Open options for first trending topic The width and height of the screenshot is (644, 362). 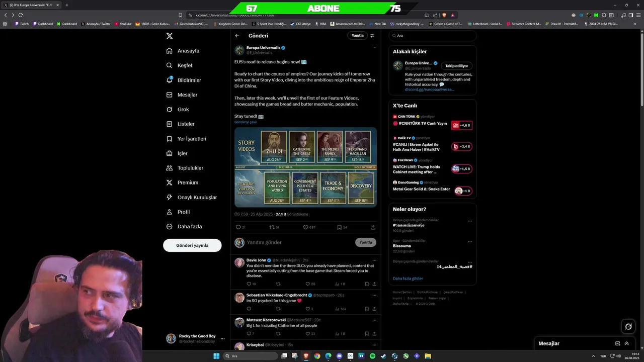click(470, 221)
